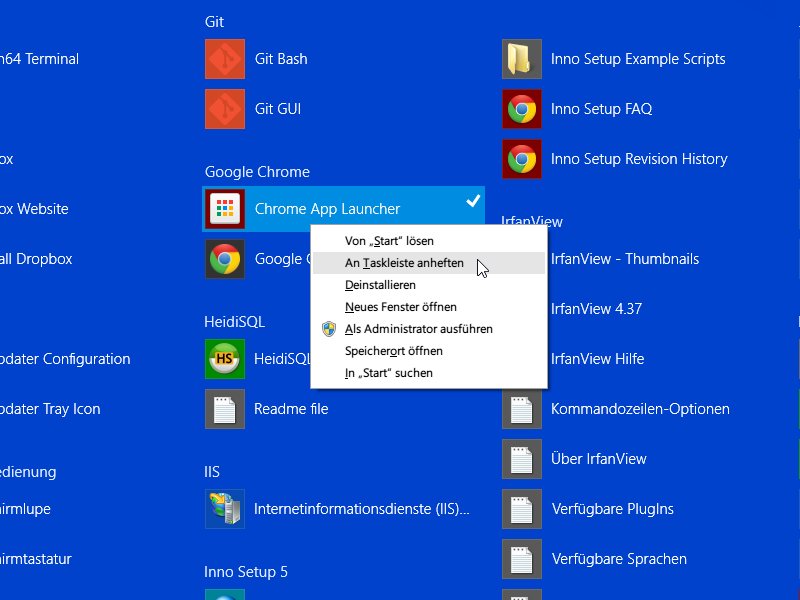The image size is (800, 600).
Task: Click the Verfügbare Sprachen document icon
Action: (x=521, y=559)
